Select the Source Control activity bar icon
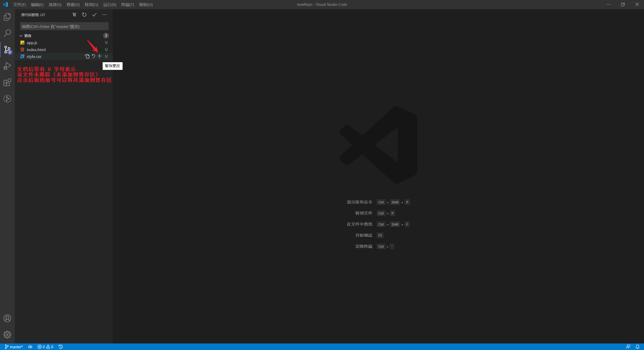The height and width of the screenshot is (350, 644). click(7, 50)
